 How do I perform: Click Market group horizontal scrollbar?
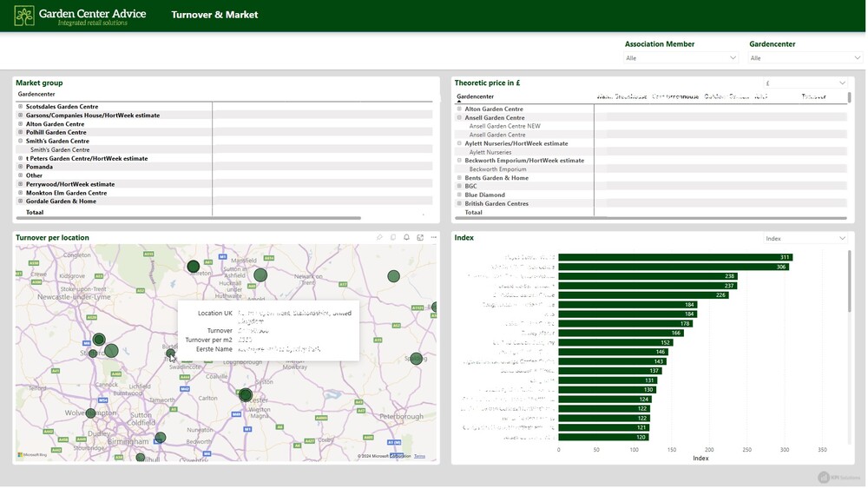coord(188,218)
